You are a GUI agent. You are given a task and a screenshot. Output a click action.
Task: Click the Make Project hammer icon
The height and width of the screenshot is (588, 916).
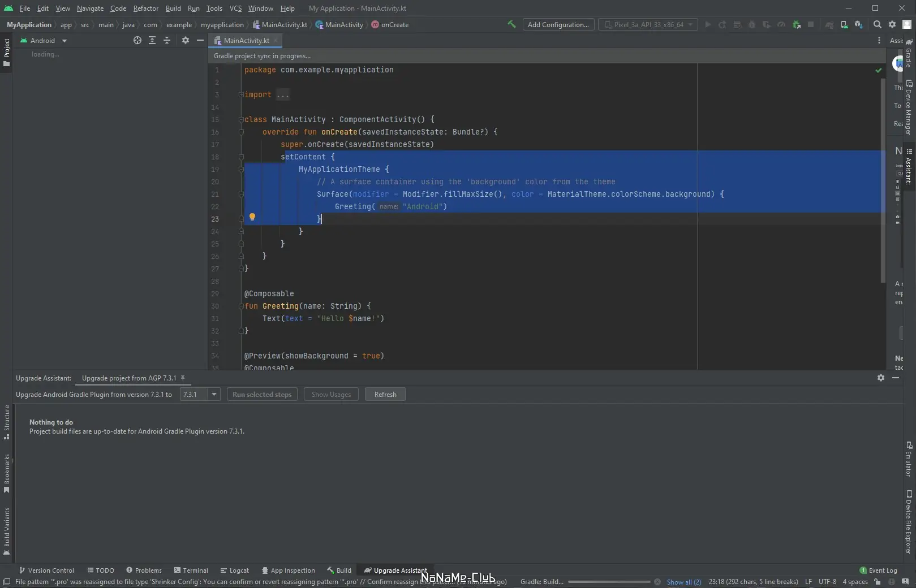511,24
